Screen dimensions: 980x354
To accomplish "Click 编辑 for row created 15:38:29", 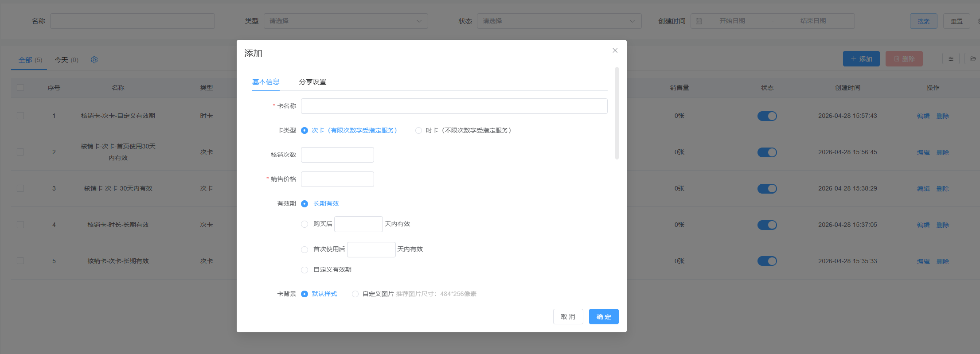I will coord(923,189).
